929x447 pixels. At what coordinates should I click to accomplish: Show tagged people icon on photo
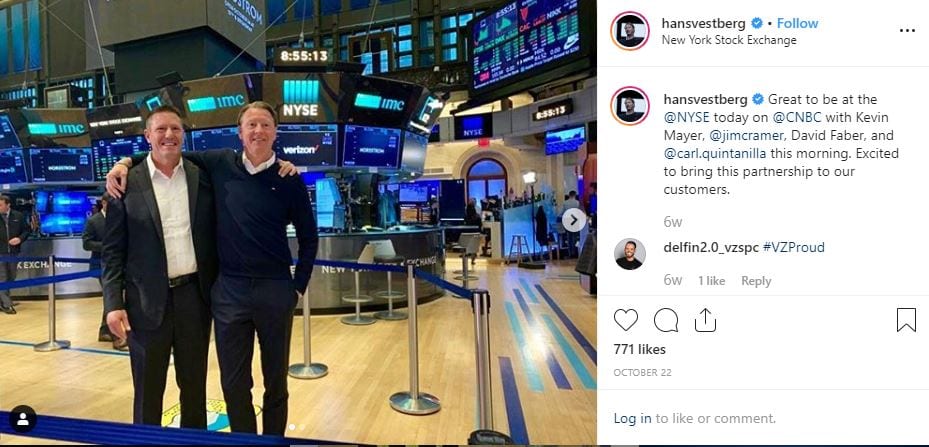pos(23,419)
